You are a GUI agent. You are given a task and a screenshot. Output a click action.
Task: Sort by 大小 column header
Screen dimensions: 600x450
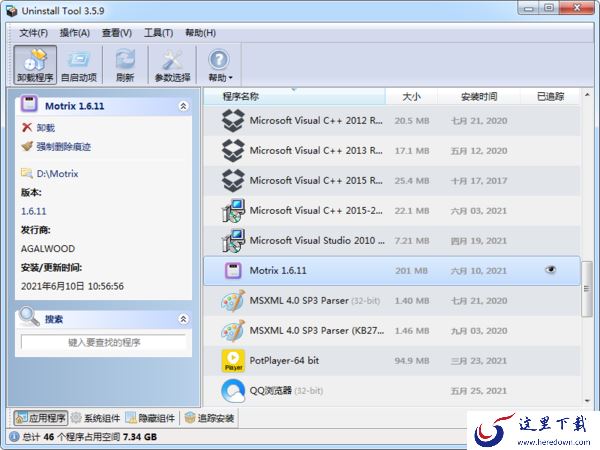pos(411,96)
